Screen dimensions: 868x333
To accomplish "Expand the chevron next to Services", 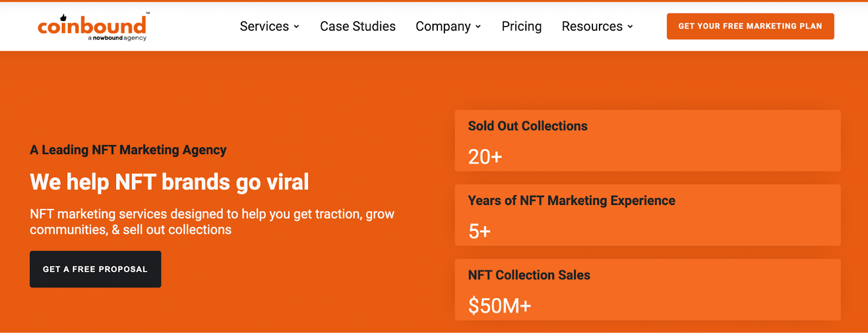I will (x=296, y=27).
